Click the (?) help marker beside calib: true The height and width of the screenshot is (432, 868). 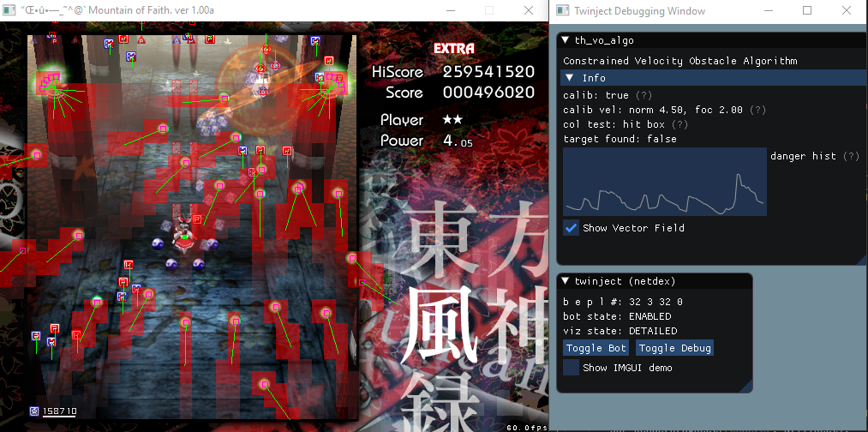coord(644,96)
